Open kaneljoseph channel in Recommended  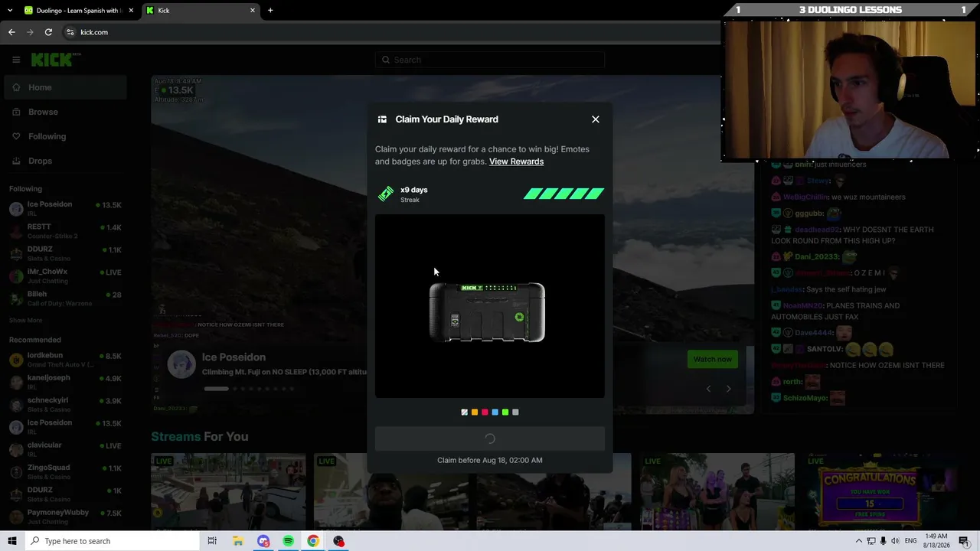point(64,382)
